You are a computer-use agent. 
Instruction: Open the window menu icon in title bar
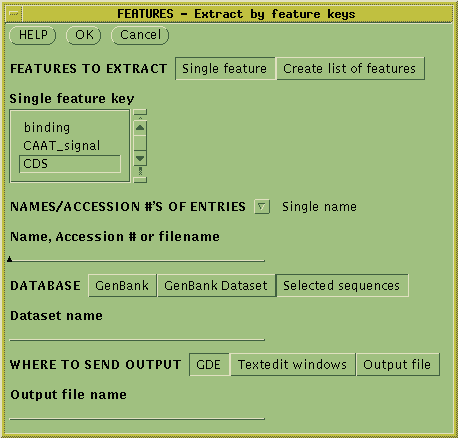click(14, 14)
